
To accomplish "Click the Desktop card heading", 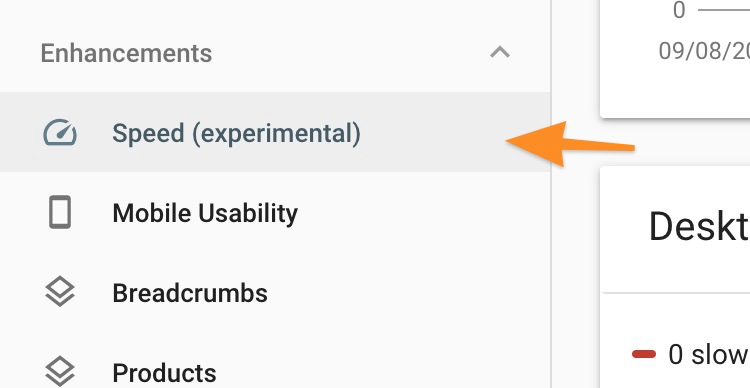I will (699, 226).
